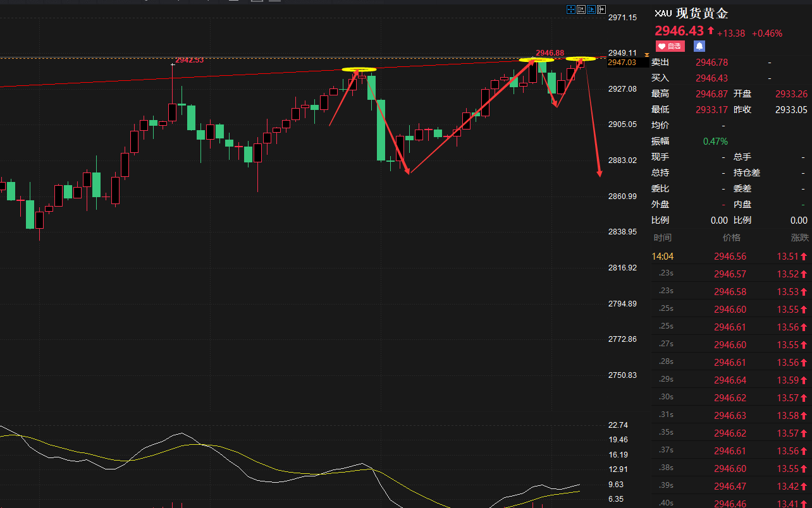Select the 涨跌 column header
The height and width of the screenshot is (508, 812).
pos(799,238)
